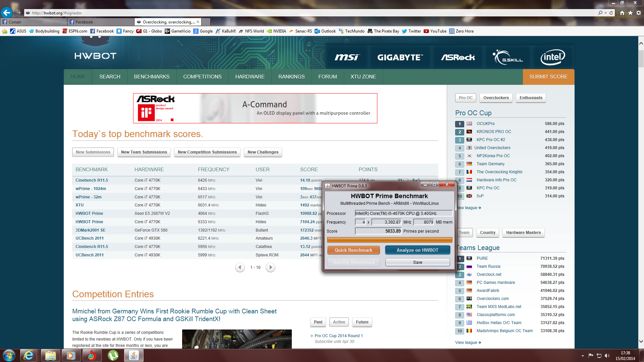Image resolution: width=644 pixels, height=362 pixels.
Task: Switch to the Corsair Facebook browser tab
Action: (x=34, y=22)
